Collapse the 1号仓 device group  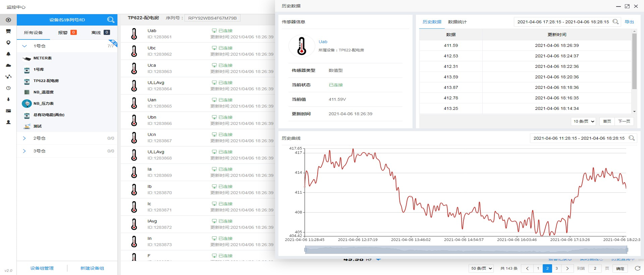[x=24, y=46]
